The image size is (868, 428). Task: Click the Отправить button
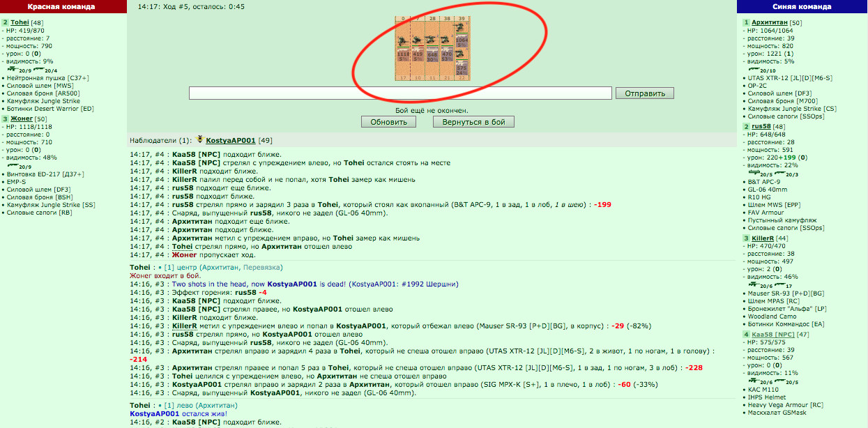tap(644, 93)
